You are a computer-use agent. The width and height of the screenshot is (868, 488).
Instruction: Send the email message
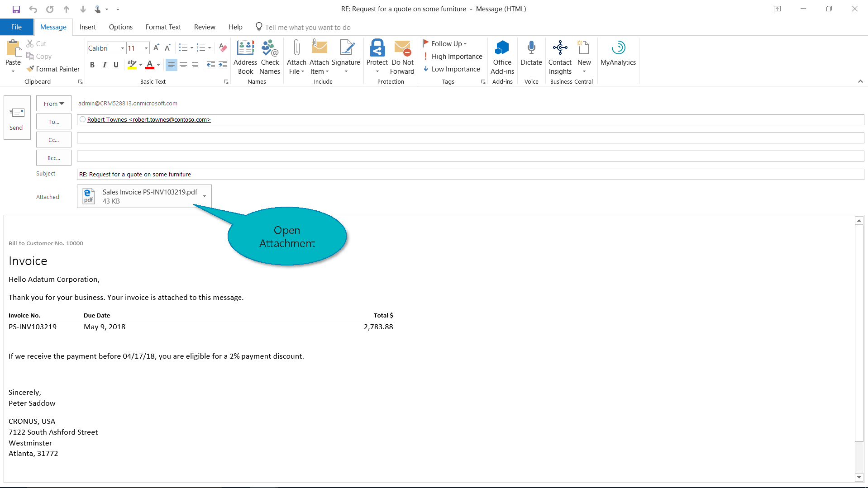(x=17, y=118)
